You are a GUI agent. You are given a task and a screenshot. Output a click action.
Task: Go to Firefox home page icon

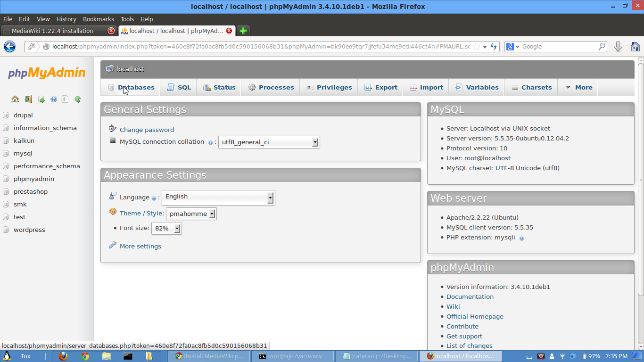(635, 46)
